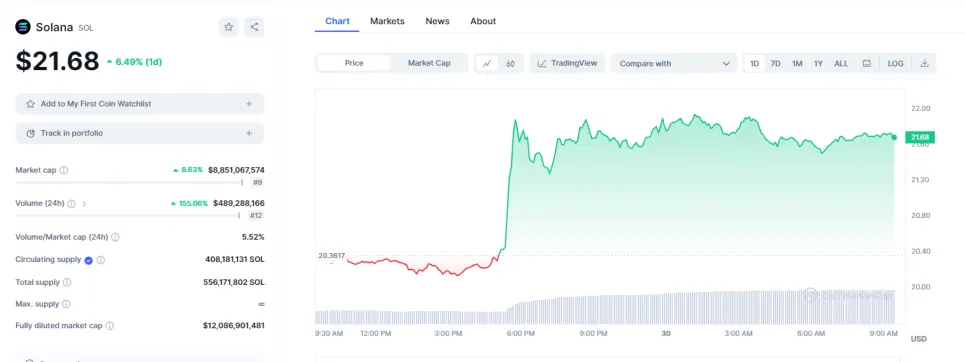Click the 6:00 PM axis label
The width and height of the screenshot is (966, 362).
(x=521, y=334)
